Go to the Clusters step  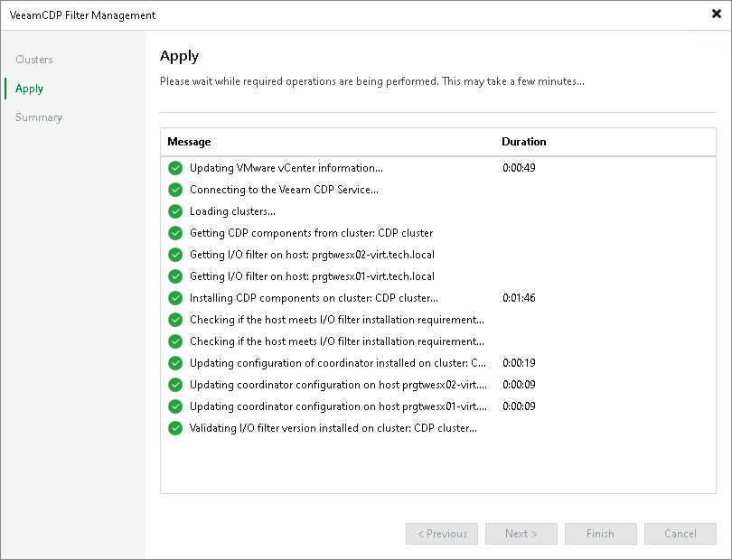click(x=34, y=60)
